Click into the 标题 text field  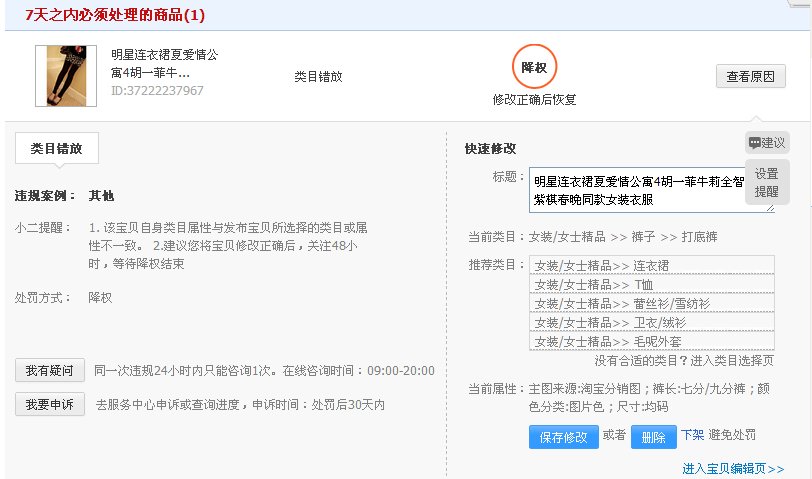(x=650, y=190)
